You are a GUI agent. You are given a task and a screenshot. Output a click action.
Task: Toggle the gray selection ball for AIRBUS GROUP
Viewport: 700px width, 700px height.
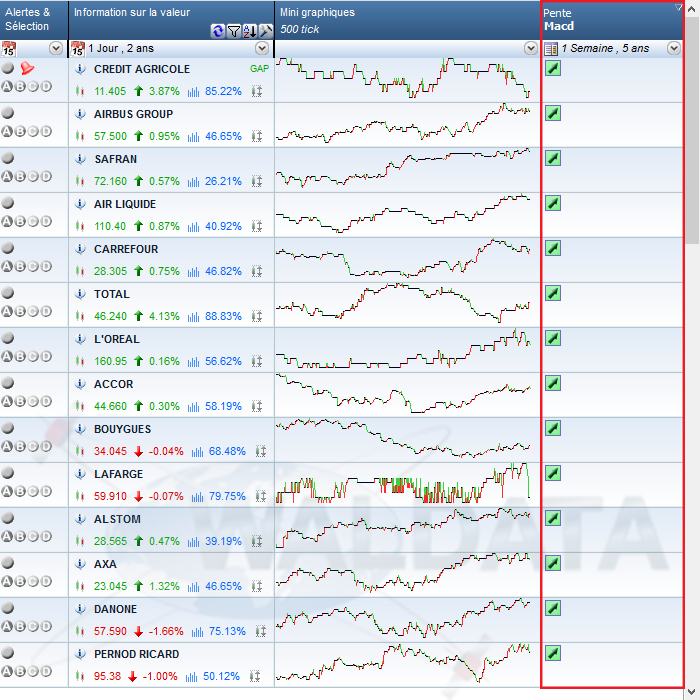click(8, 112)
